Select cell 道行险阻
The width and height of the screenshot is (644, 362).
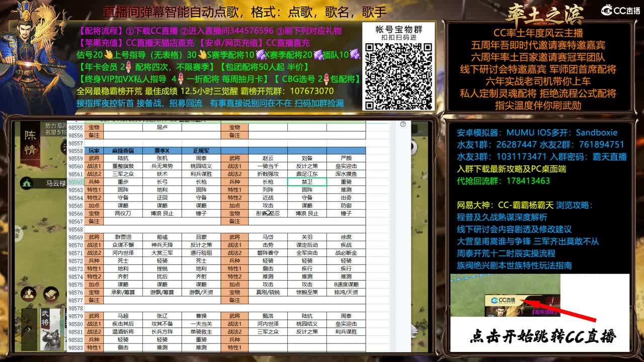tap(201, 253)
